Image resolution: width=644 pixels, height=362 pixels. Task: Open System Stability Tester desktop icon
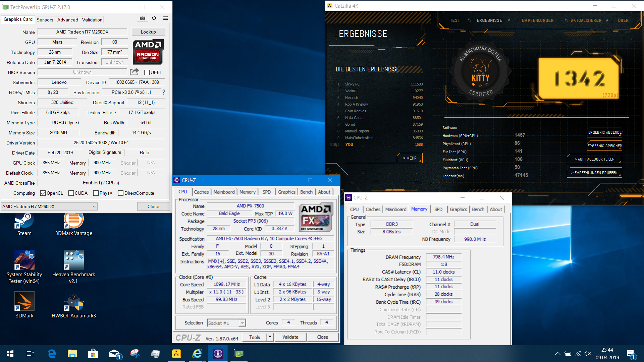click(24, 267)
